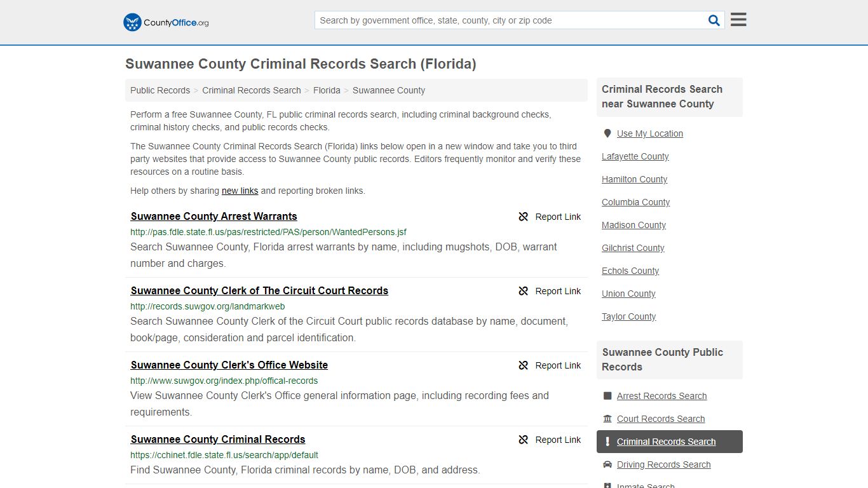Open Columbia County
This screenshot has width=868, height=488.
(636, 202)
